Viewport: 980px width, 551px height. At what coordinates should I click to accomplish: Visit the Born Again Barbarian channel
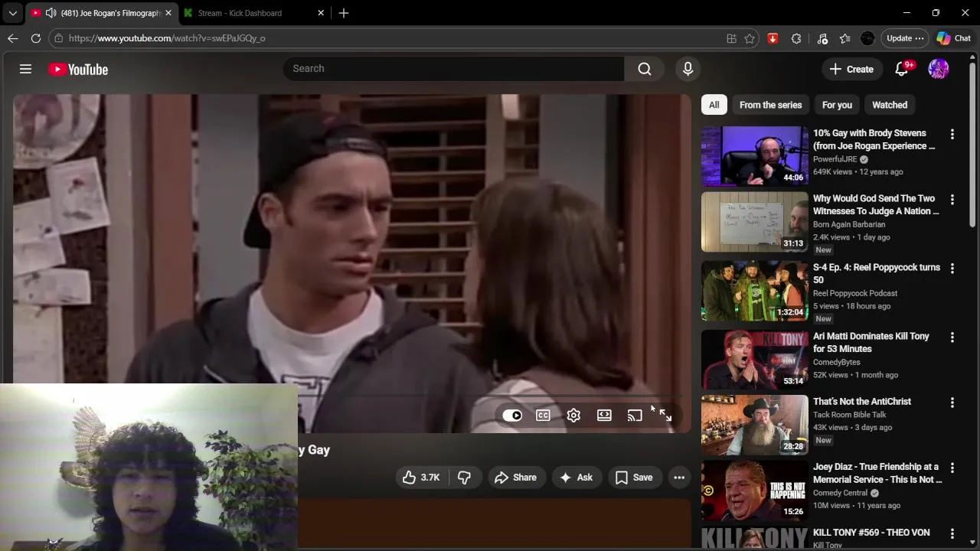pos(849,224)
